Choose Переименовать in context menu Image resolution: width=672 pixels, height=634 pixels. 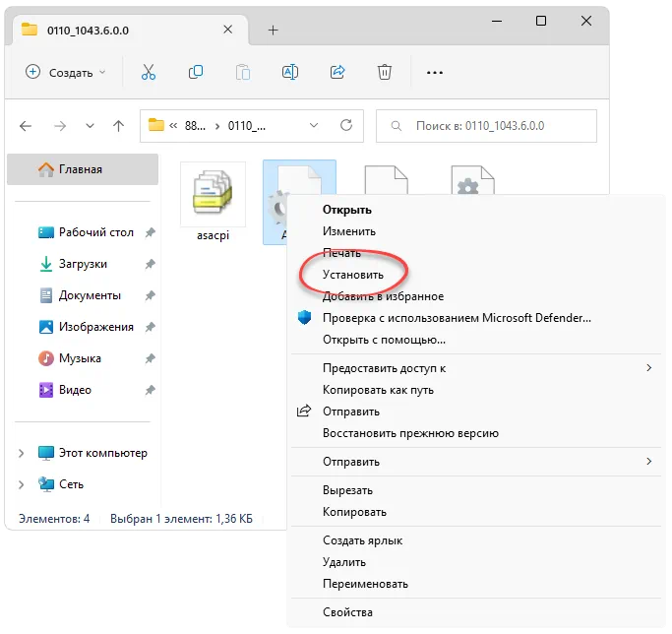[x=476, y=584]
